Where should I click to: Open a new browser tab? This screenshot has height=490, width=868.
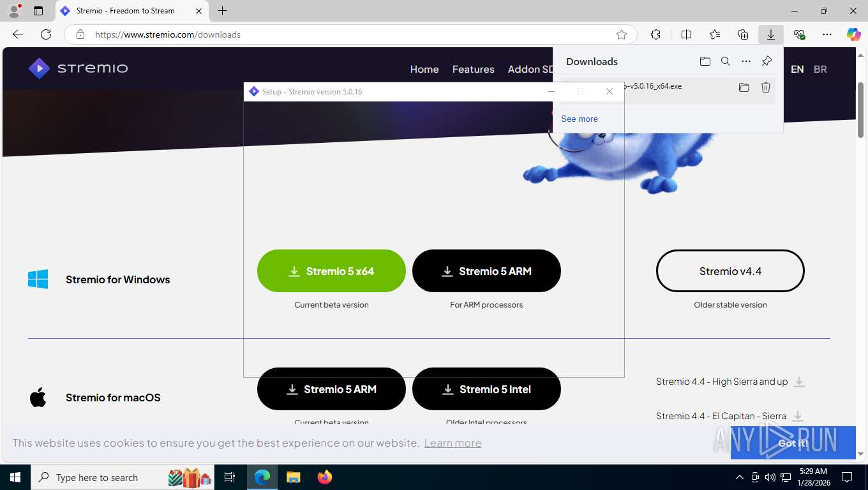click(222, 11)
